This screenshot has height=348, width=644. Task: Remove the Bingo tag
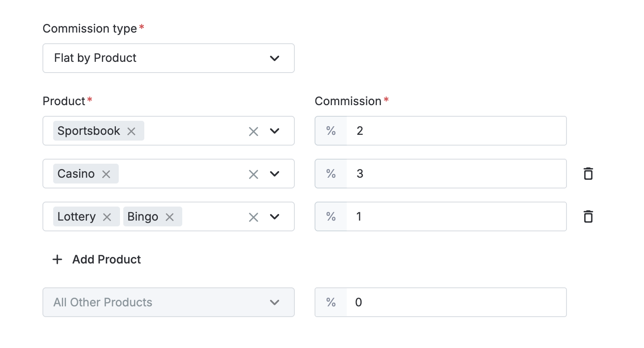pyautogui.click(x=170, y=217)
